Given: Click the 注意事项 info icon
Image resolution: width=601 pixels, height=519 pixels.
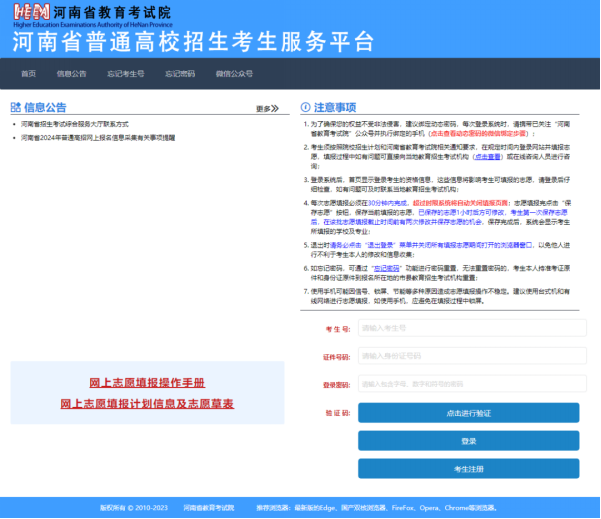Looking at the screenshot, I should (305, 107).
